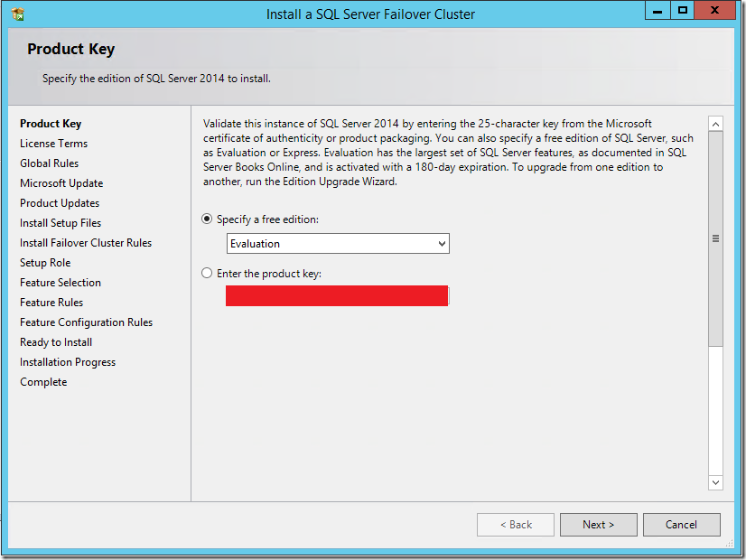Click "Install Failover Cluster Rules" in sidebar
The image size is (746, 560).
[86, 243]
